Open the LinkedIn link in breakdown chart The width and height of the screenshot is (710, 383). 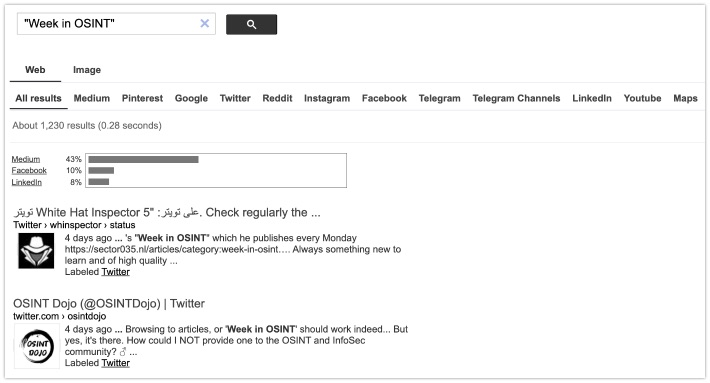click(27, 182)
